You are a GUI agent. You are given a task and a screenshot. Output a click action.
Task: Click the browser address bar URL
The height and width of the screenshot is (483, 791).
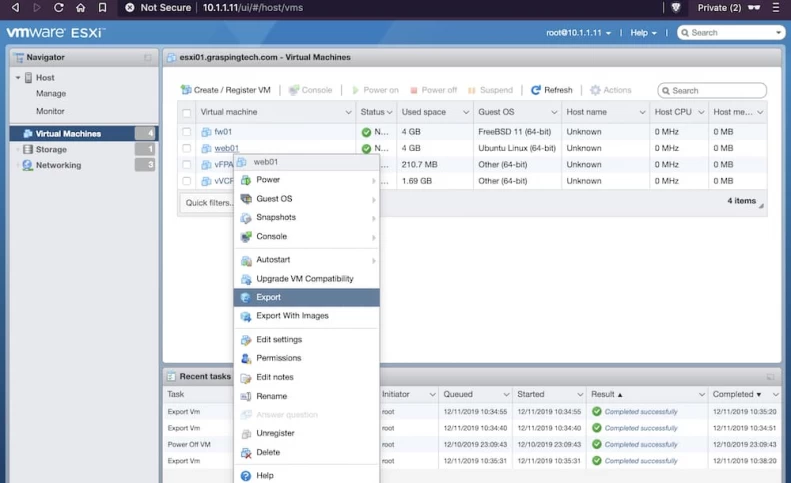click(253, 8)
